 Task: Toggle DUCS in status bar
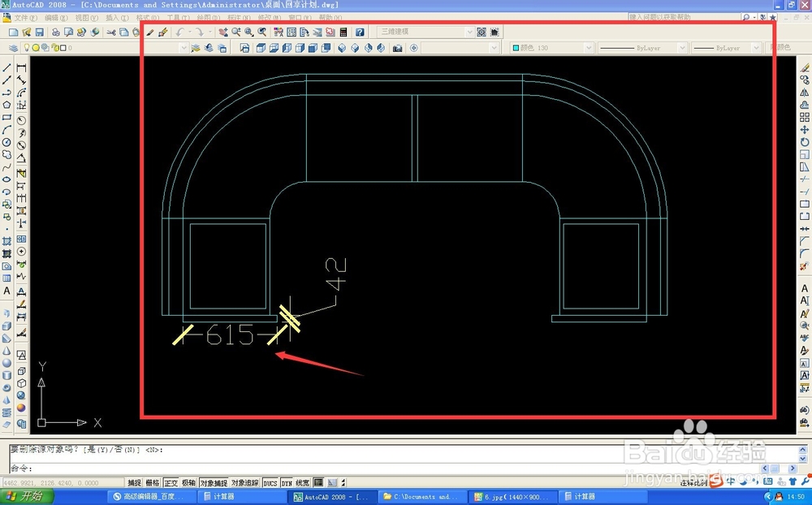tap(270, 483)
